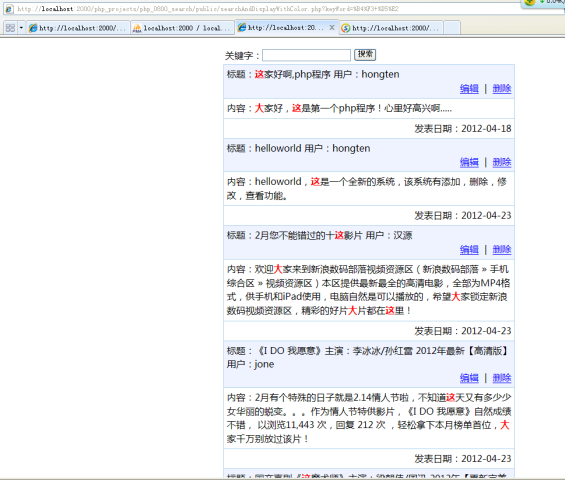The width and height of the screenshot is (565, 480).
Task: Click the 用户：jone text
Action: coord(250,364)
